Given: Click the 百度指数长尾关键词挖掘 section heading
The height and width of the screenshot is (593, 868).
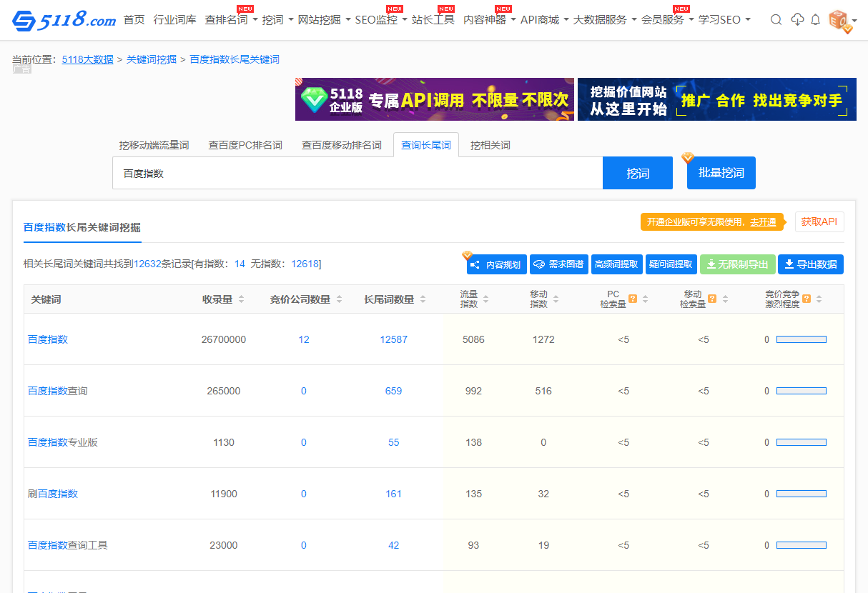Looking at the screenshot, I should (x=82, y=227).
